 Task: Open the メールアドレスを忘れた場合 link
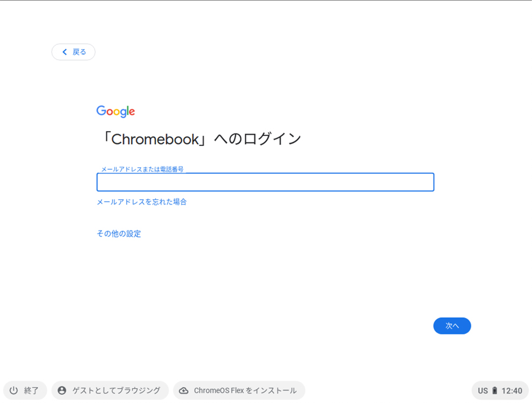click(x=142, y=202)
